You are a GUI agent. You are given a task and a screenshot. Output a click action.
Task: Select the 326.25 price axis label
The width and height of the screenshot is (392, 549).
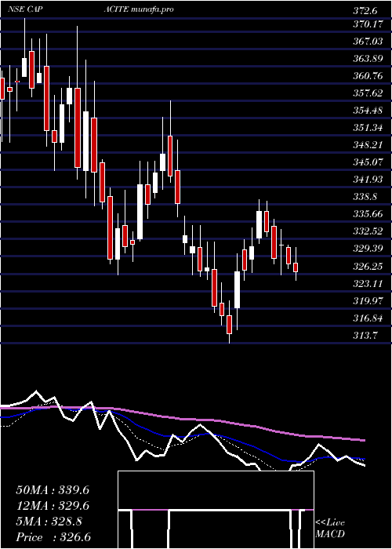(368, 267)
